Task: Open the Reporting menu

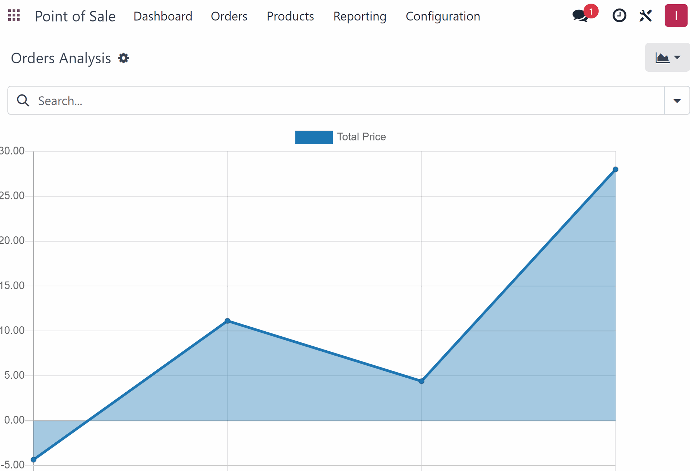Action: [360, 16]
